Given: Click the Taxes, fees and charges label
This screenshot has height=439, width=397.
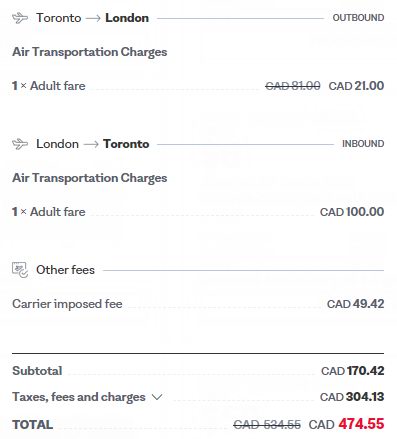Looking at the screenshot, I should point(79,397).
